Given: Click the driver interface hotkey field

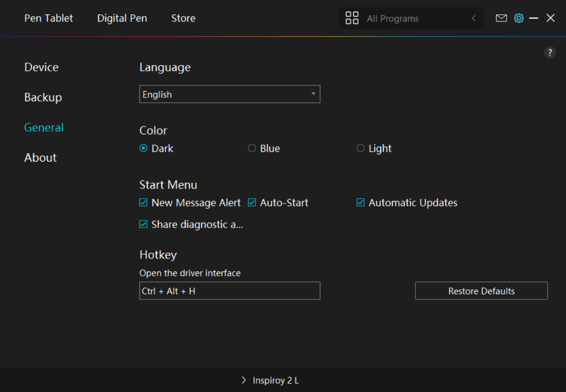Looking at the screenshot, I should [230, 291].
